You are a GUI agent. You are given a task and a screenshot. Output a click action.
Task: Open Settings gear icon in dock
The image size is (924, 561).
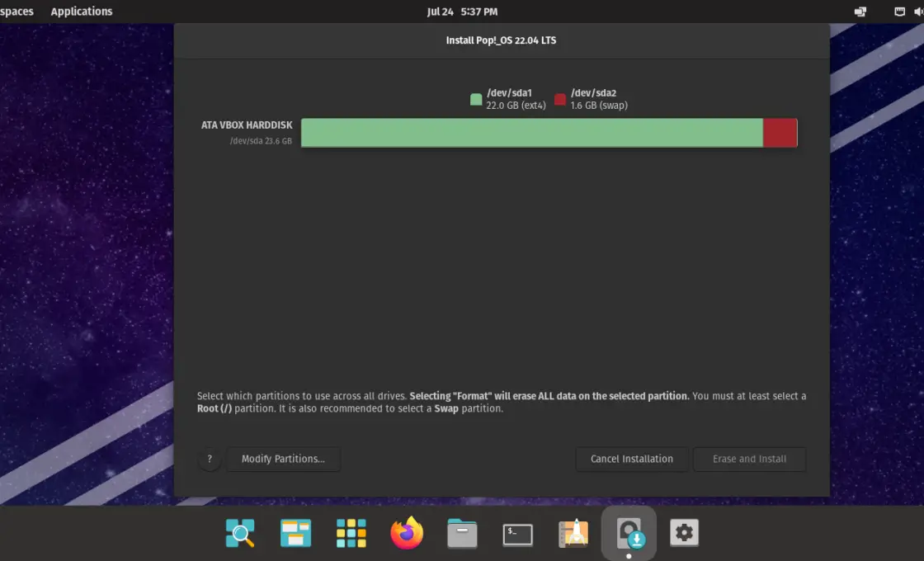tap(684, 533)
